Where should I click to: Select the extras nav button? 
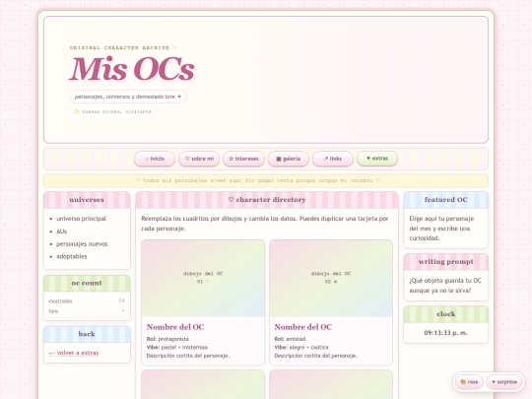377,159
